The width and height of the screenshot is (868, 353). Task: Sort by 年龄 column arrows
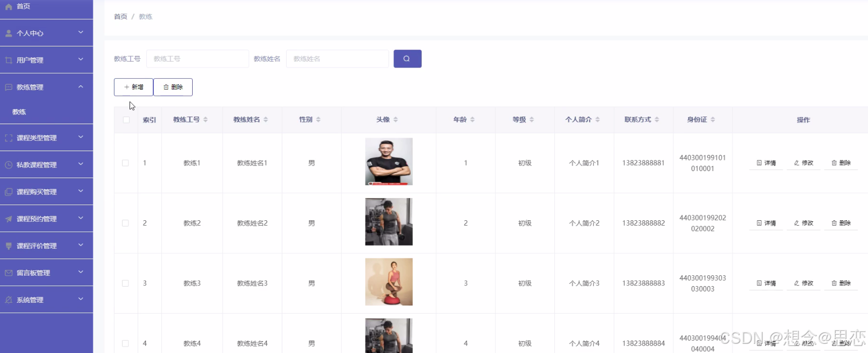click(x=472, y=120)
